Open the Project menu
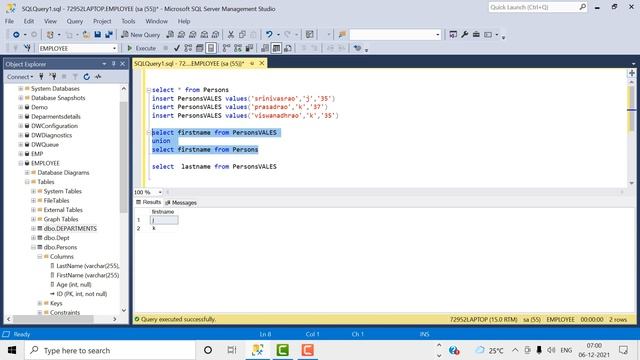The height and width of the screenshot is (360, 640). point(102,21)
